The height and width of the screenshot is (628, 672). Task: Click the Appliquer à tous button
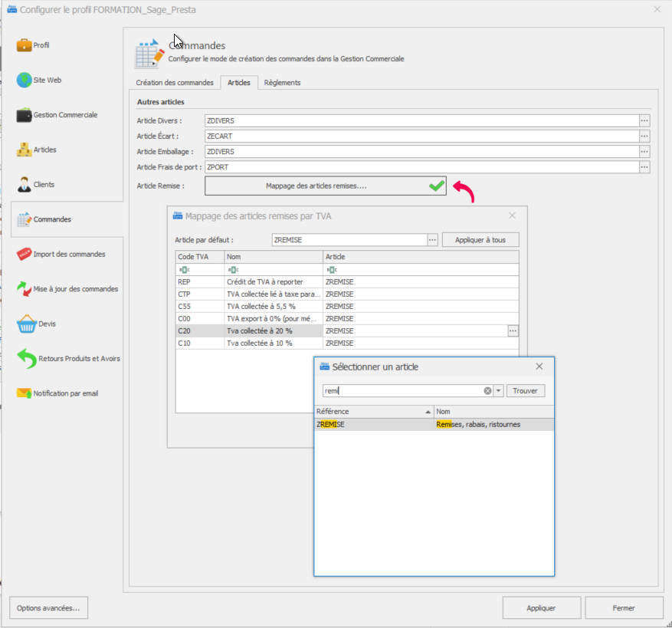tap(480, 240)
